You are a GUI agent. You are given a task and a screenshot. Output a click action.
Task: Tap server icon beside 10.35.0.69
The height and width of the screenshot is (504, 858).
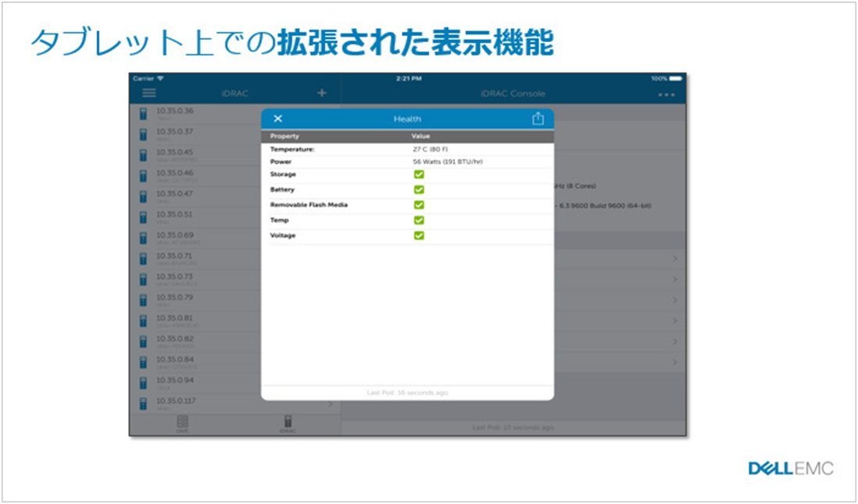[143, 238]
